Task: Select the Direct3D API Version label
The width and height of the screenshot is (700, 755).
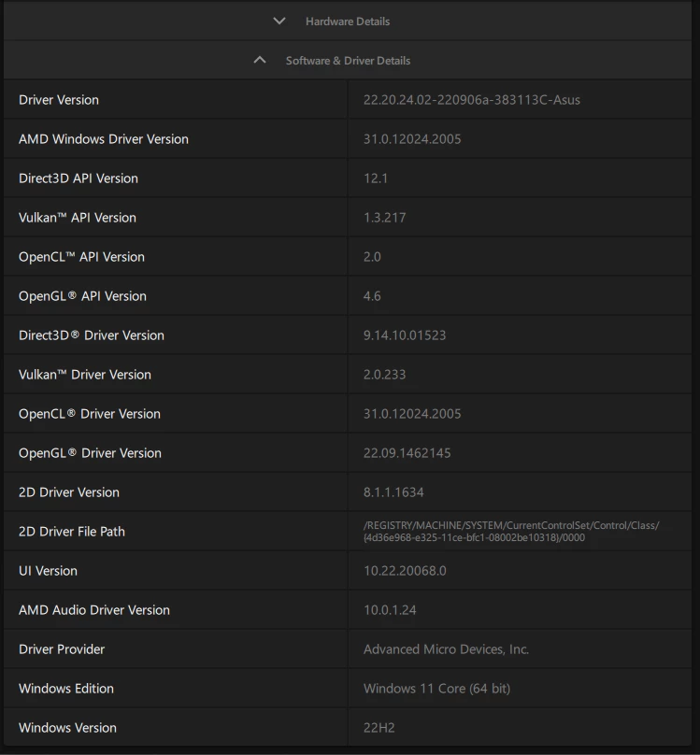Action: point(79,178)
